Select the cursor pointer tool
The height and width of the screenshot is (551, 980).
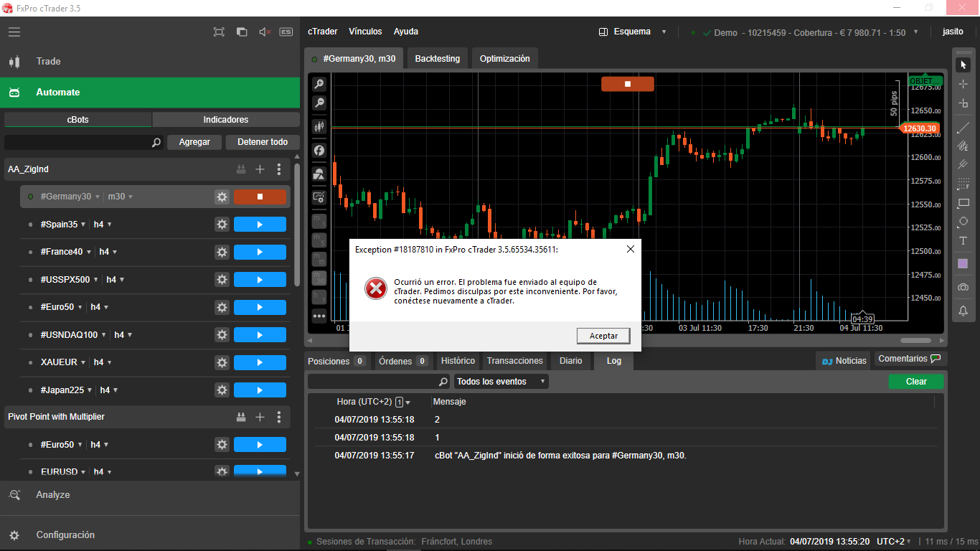tap(963, 65)
